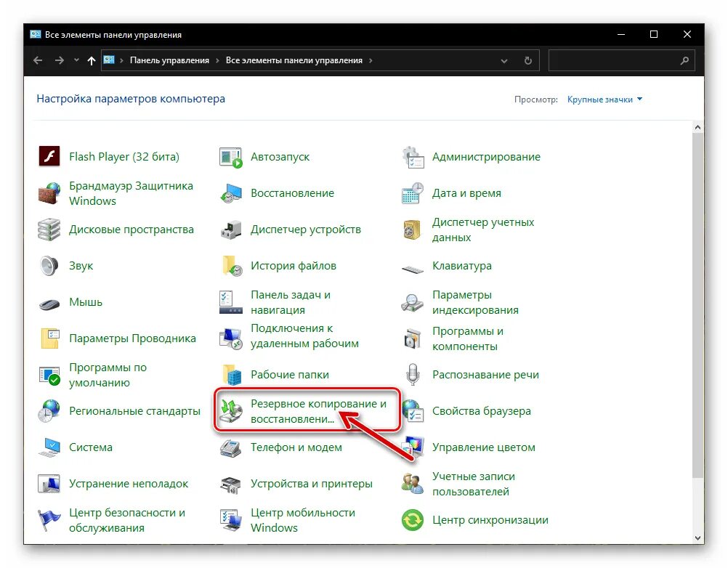Click the refresh button in address bar

528,61
